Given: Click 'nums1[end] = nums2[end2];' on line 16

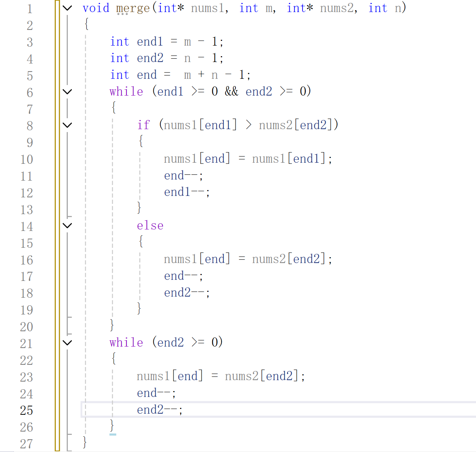Looking at the screenshot, I should point(248,259).
